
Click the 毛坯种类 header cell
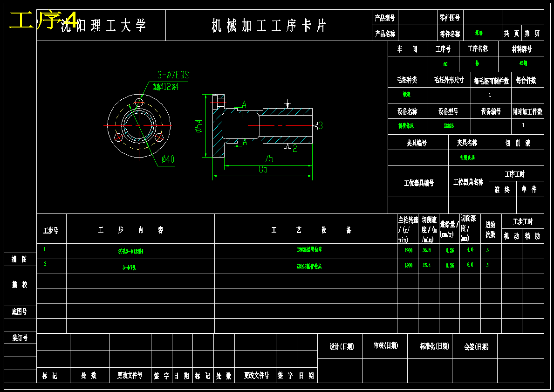coord(407,80)
